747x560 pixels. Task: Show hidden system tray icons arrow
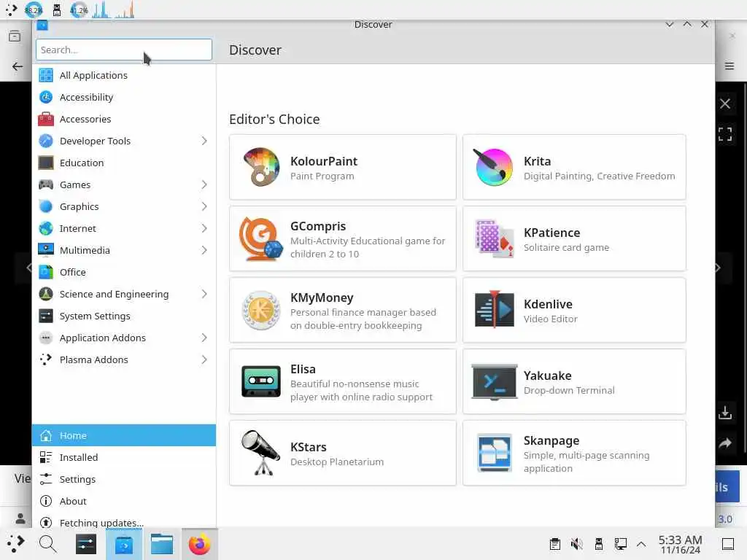[x=641, y=544]
